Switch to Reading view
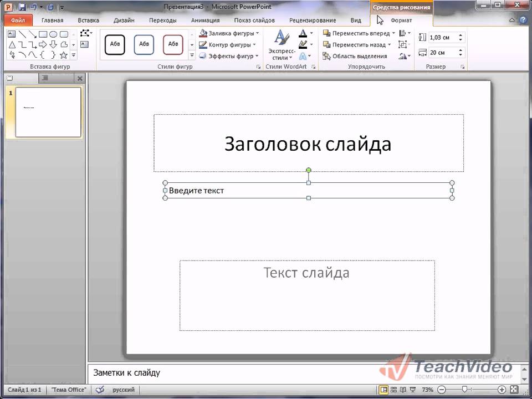The width and height of the screenshot is (532, 399). tap(403, 390)
